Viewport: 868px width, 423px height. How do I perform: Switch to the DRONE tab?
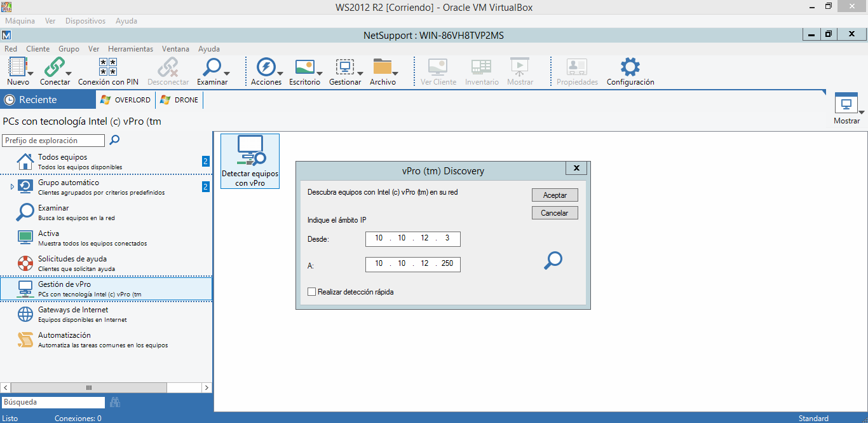[180, 100]
